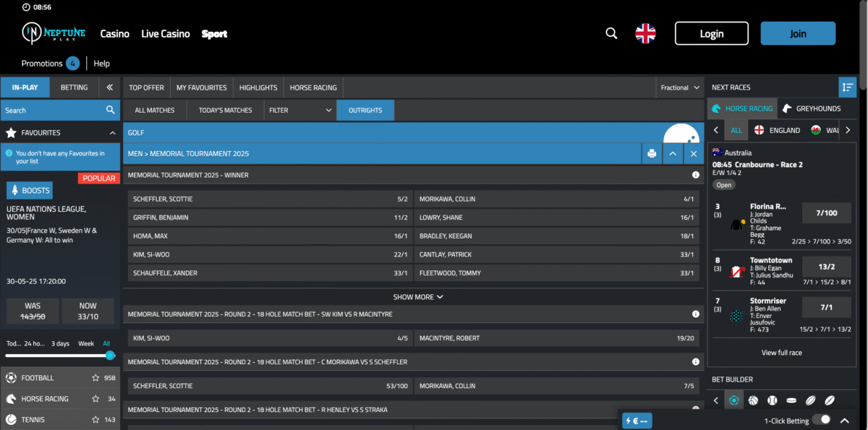
Task: Collapse the left sidebar with double chevron
Action: click(109, 87)
